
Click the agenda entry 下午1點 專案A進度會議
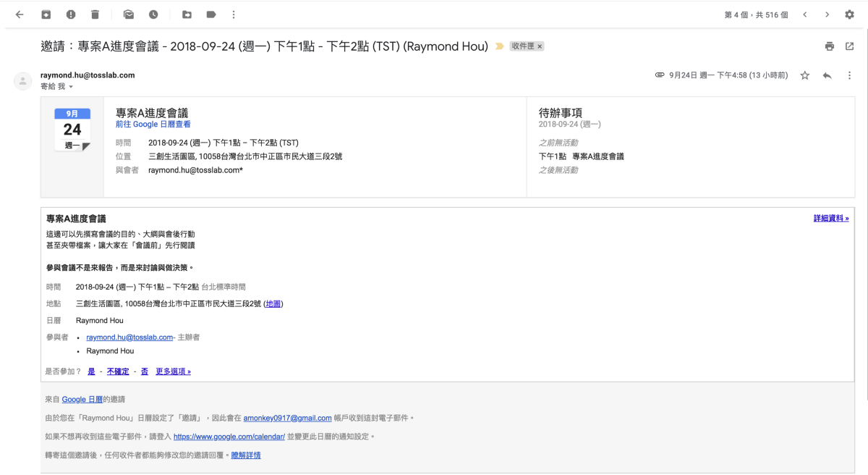(x=582, y=156)
